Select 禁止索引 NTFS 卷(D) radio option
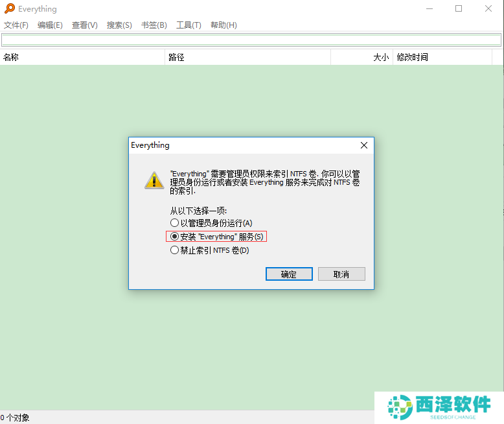Viewport: 504px width, 424px height. [x=210, y=250]
